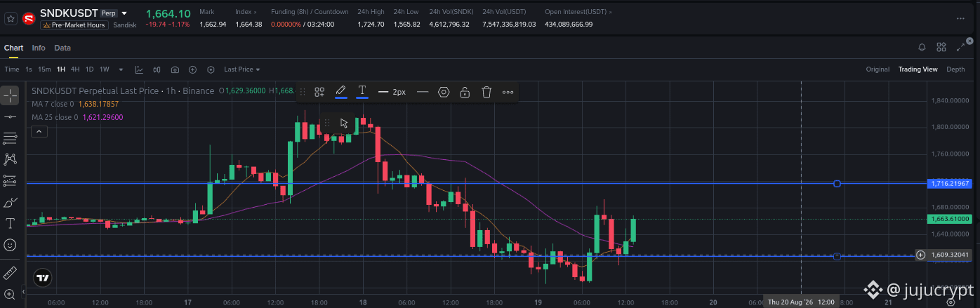
Task: Add SNDKUSDT to favorites with the star icon
Action: pos(10,18)
